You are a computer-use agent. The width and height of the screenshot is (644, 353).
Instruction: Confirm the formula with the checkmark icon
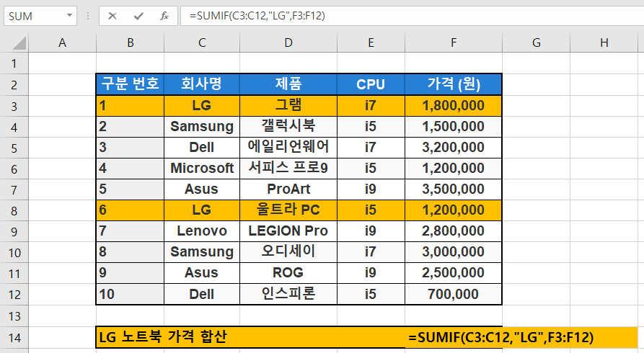point(138,16)
